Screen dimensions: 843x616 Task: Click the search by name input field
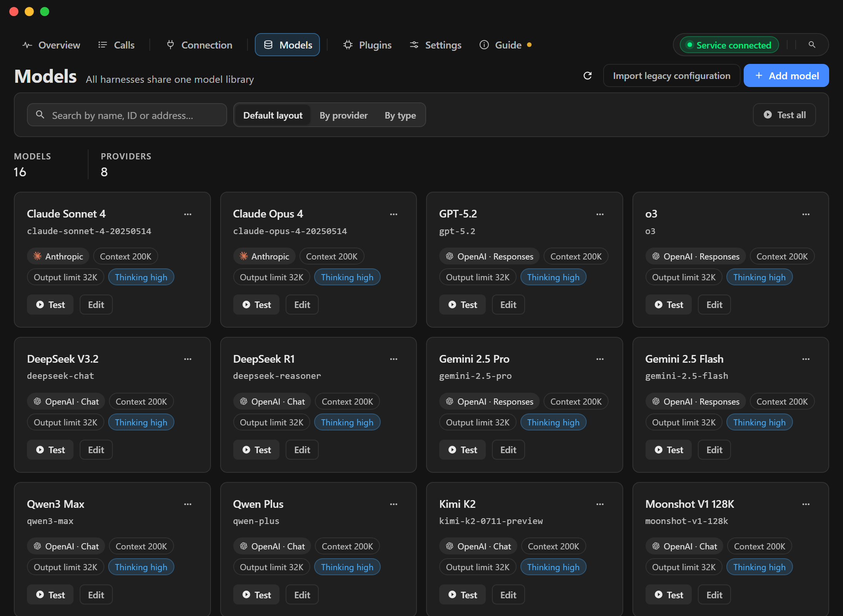(127, 115)
